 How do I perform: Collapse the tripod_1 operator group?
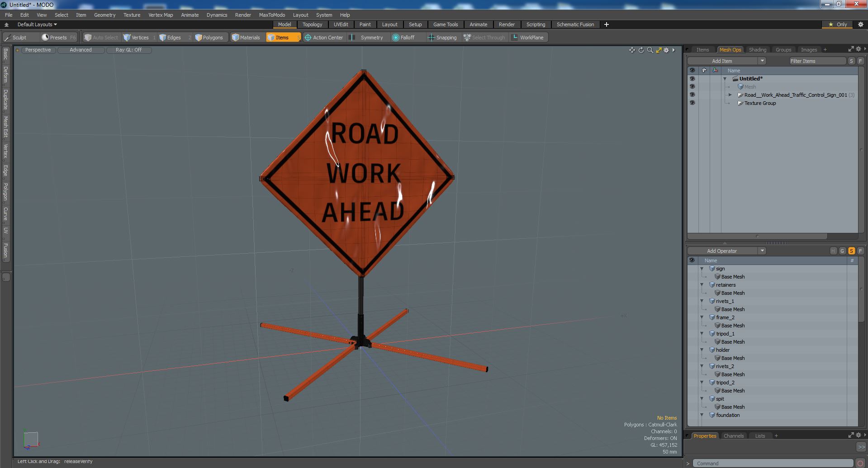pyautogui.click(x=702, y=334)
